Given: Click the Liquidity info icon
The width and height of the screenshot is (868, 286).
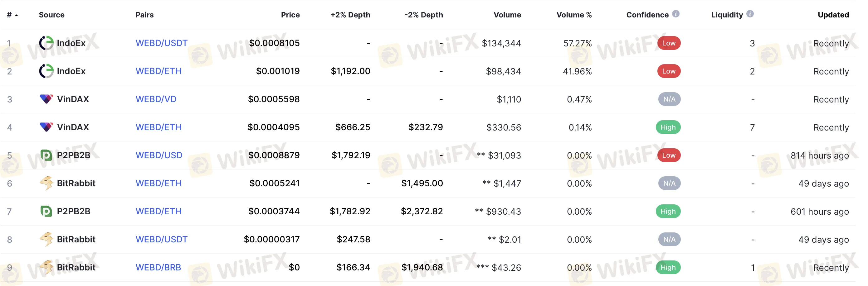Looking at the screenshot, I should pos(750,14).
